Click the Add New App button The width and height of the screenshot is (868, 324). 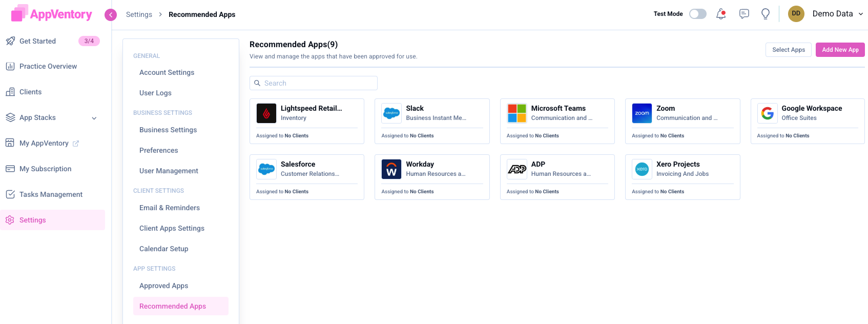[840, 50]
